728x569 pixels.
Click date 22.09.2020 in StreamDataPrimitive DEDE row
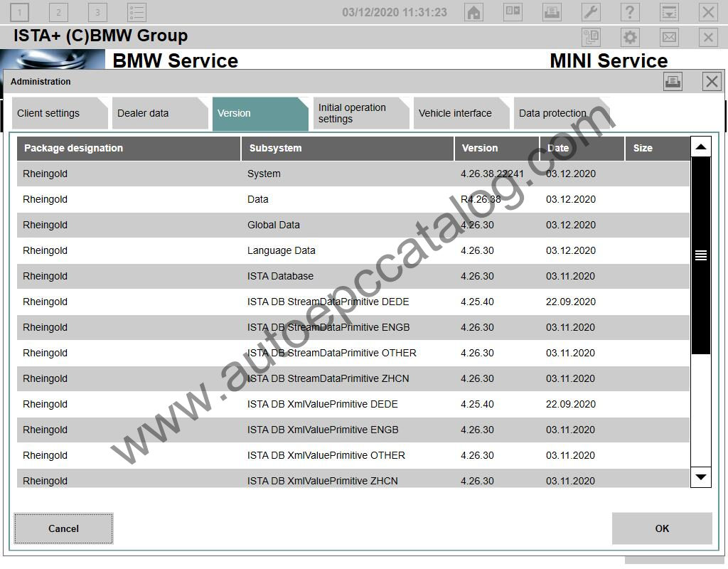(x=571, y=302)
